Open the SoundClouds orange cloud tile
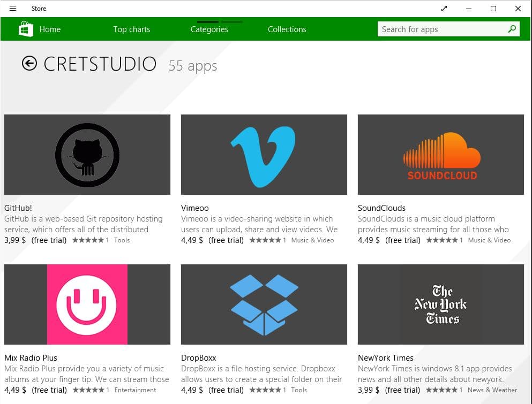The width and height of the screenshot is (532, 404). [x=441, y=155]
